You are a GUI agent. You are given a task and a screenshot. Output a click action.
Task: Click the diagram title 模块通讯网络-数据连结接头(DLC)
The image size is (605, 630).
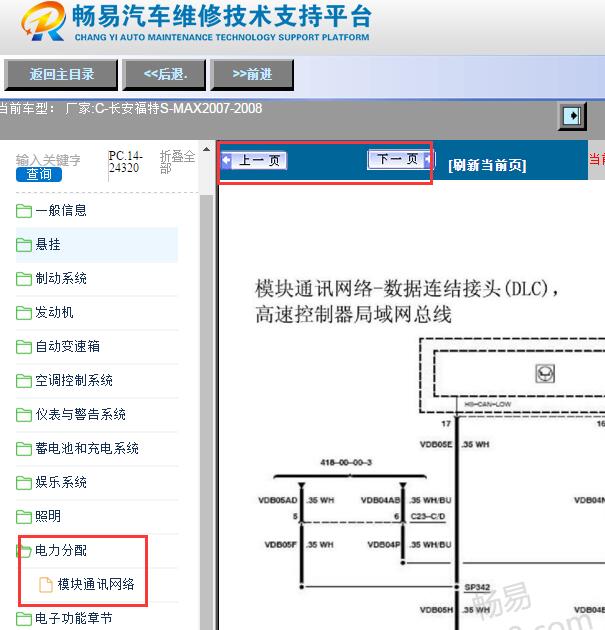tap(407, 289)
